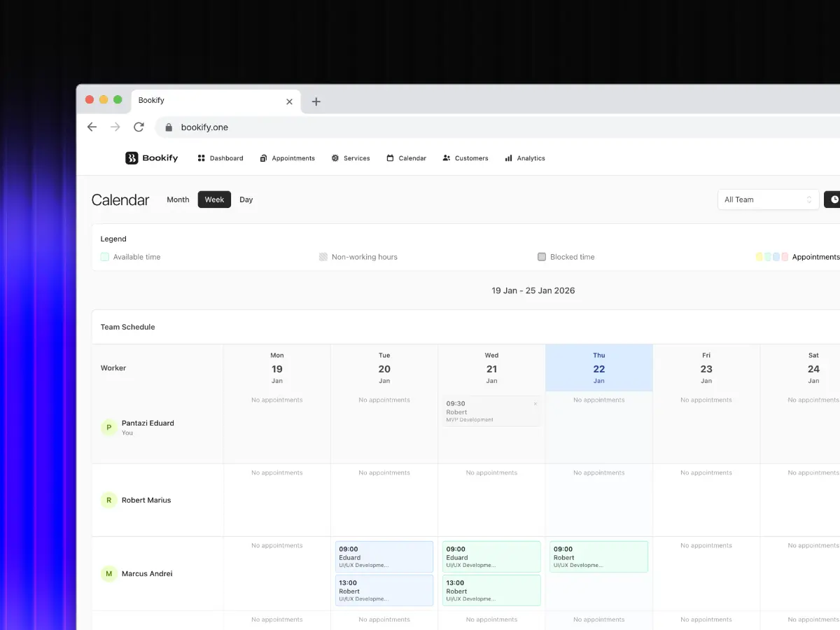
Task: Switch to Day view
Action: point(246,199)
